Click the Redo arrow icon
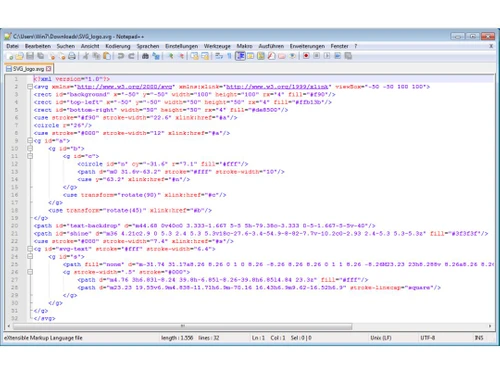The height and width of the screenshot is (375, 500). pos(131,56)
